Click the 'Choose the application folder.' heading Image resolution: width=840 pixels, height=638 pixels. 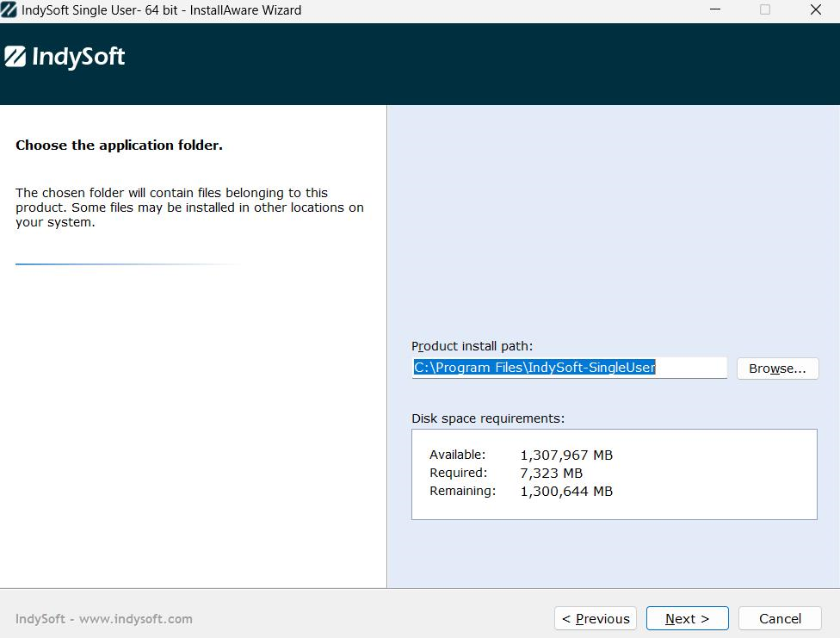point(119,146)
